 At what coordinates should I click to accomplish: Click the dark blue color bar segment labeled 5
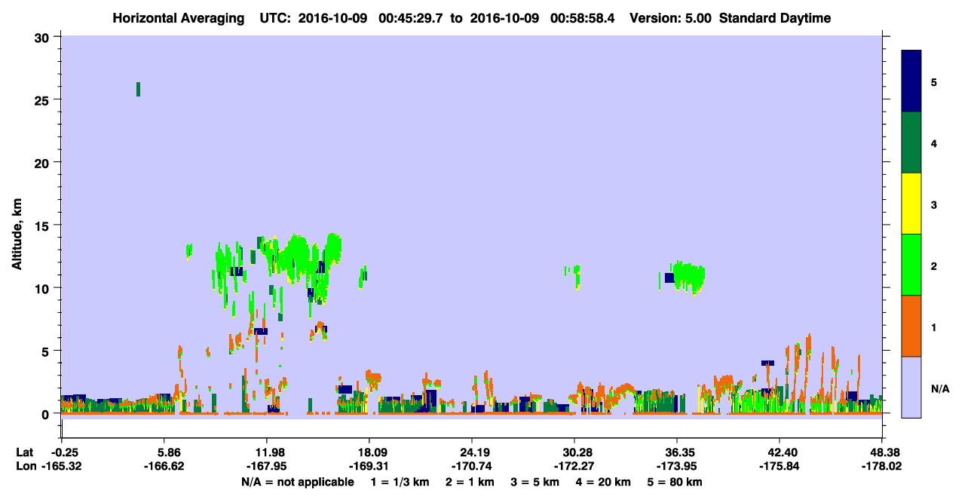pyautogui.click(x=911, y=81)
